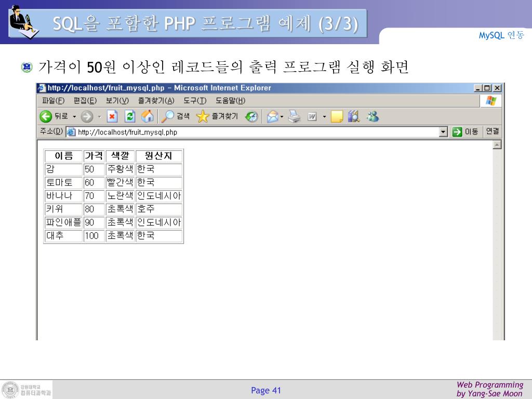
Task: Expand the address bar URL dropdown
Action: (443, 132)
